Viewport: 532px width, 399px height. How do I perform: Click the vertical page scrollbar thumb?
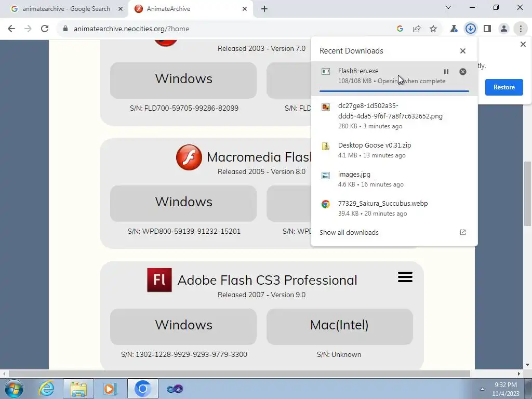pos(527,193)
